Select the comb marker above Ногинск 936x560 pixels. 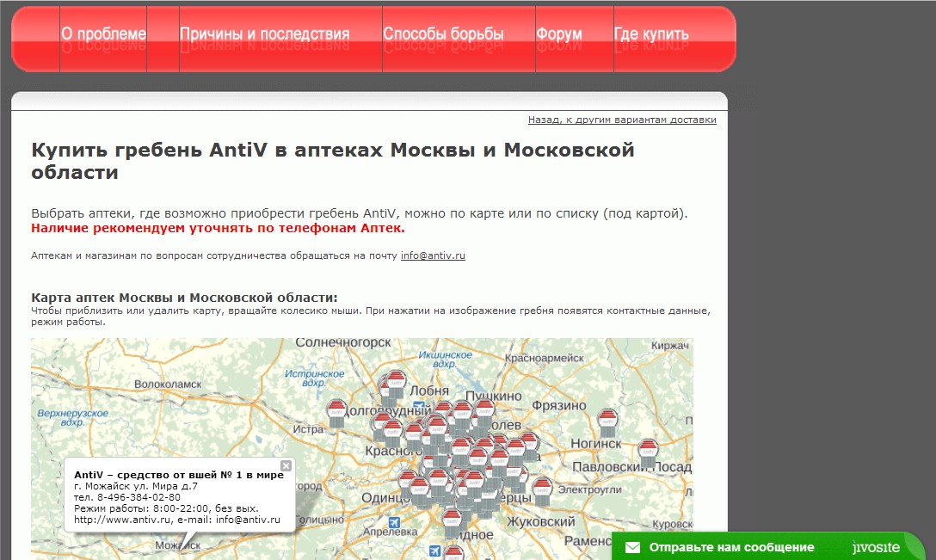(x=607, y=422)
